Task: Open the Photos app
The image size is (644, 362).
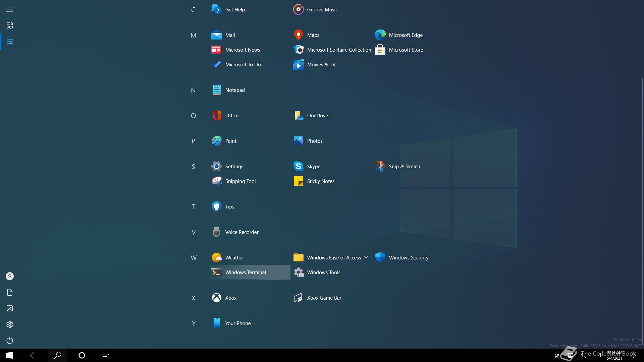Action: click(331, 141)
